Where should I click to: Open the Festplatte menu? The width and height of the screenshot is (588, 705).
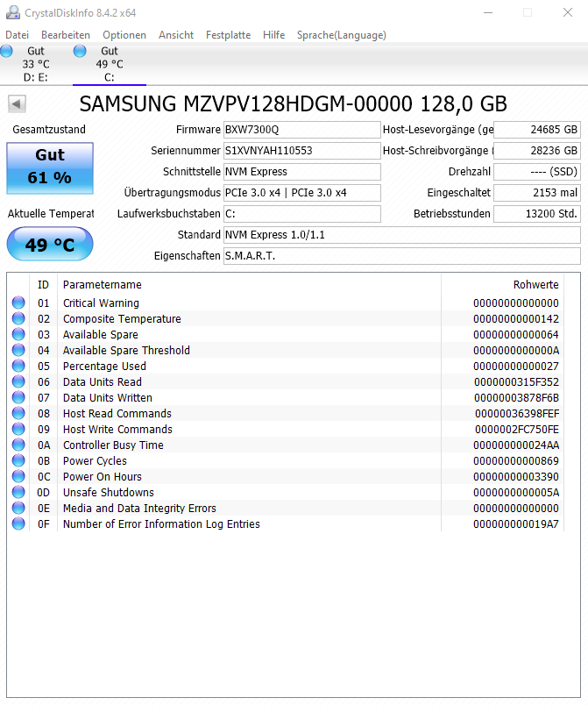pos(228,35)
